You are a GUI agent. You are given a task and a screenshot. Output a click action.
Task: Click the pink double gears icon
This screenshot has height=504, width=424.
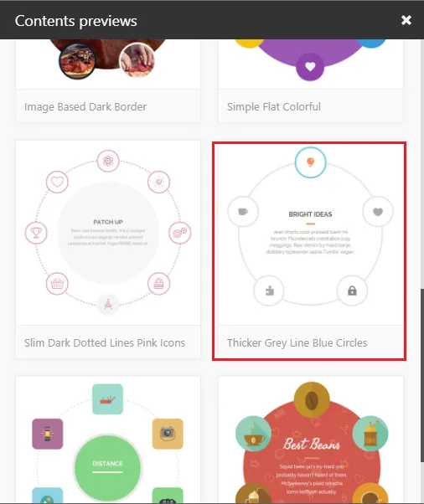point(180,233)
